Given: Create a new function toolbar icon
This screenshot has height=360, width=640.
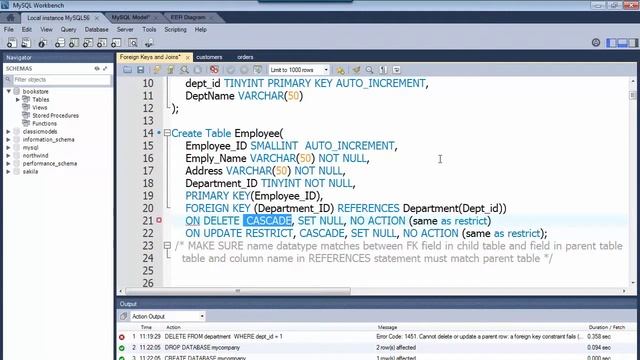Looking at the screenshot, I should pyautogui.click(x=116, y=43).
